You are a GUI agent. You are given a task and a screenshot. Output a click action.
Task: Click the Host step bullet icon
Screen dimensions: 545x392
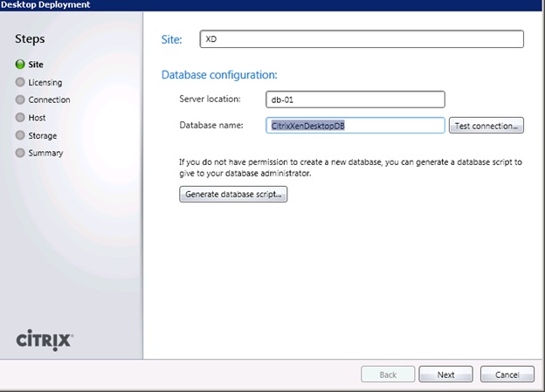pos(20,118)
